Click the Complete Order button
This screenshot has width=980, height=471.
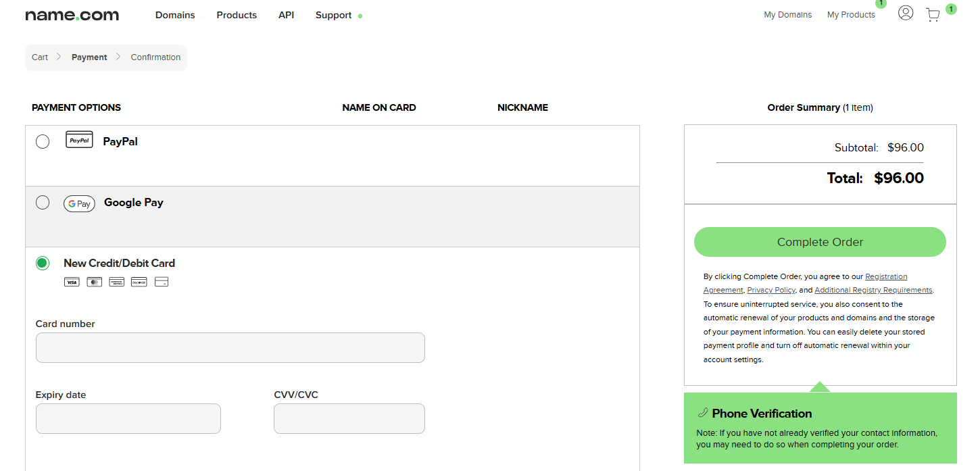(x=820, y=242)
